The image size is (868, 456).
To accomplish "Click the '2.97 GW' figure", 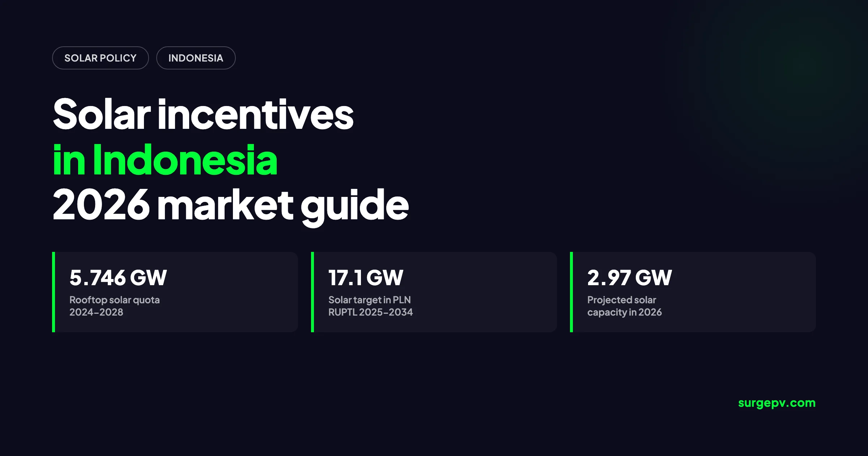I will pos(630,278).
